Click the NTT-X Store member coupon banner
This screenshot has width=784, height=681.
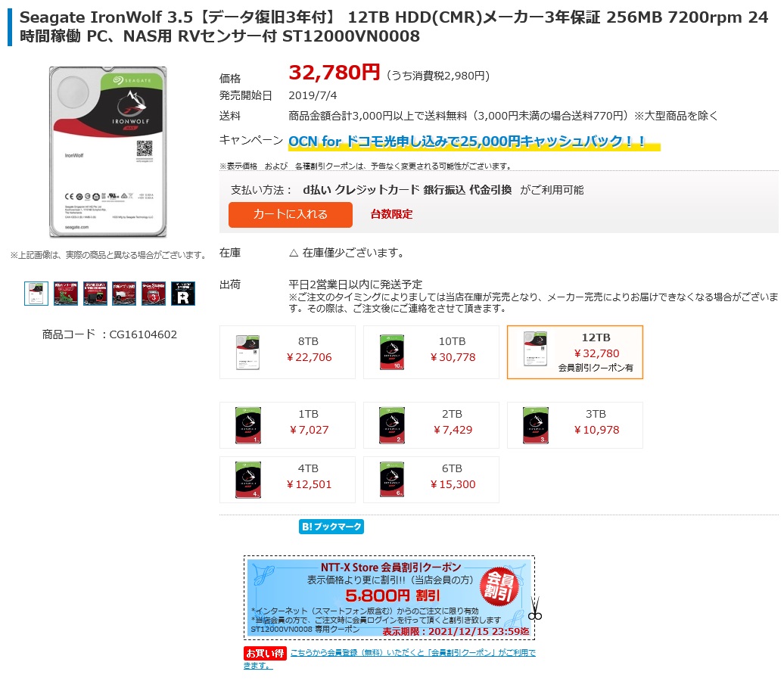pyautogui.click(x=389, y=598)
